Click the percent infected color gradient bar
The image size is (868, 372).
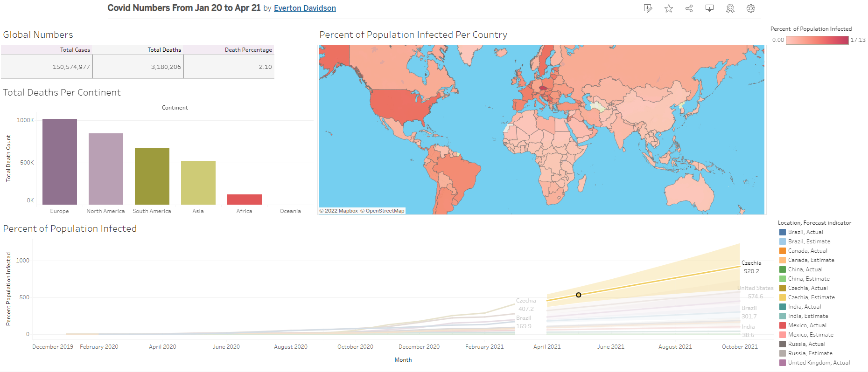click(x=817, y=41)
